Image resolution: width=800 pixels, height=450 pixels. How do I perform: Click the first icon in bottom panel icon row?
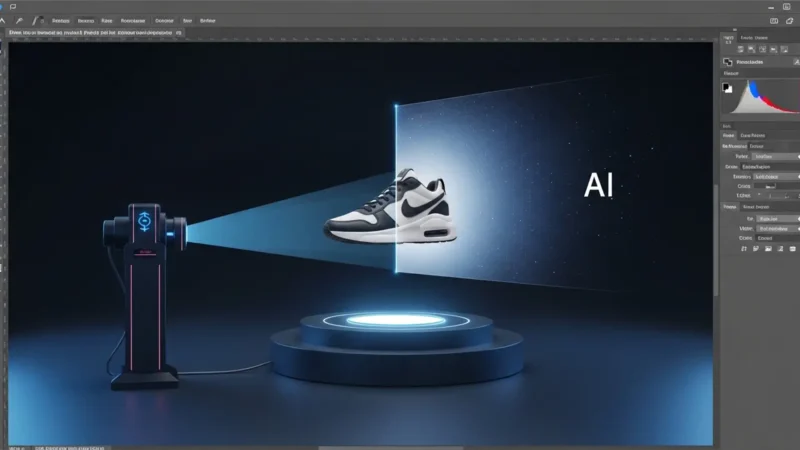click(x=744, y=248)
